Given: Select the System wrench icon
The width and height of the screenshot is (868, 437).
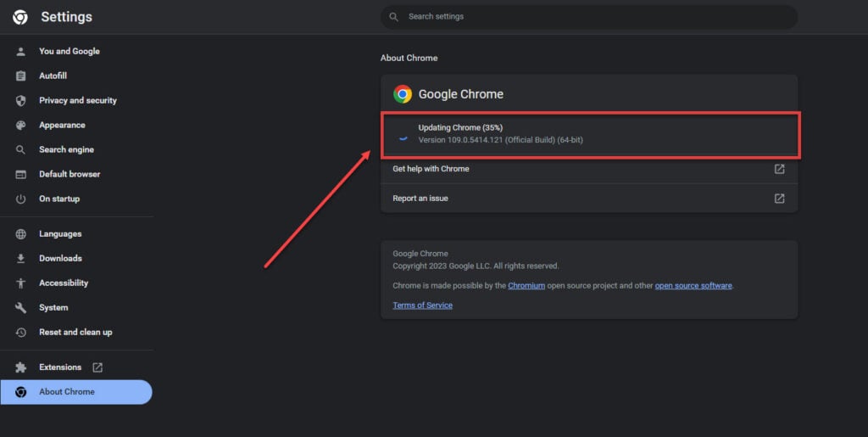Looking at the screenshot, I should [20, 308].
